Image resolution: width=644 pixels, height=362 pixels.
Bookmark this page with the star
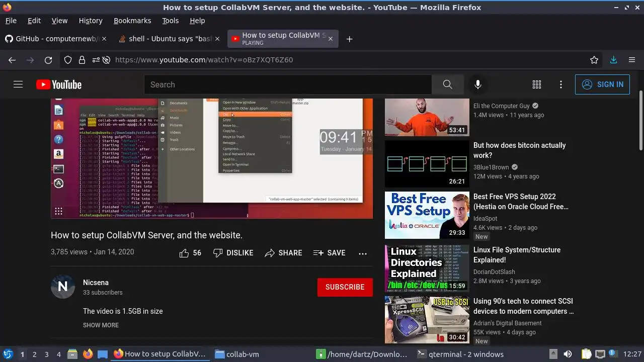pos(594,60)
